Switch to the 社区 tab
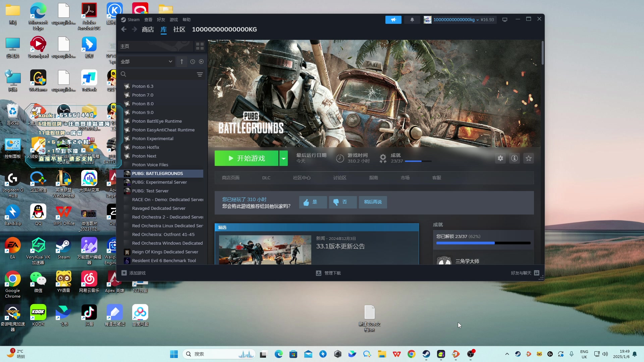The height and width of the screenshot is (362, 644). click(x=179, y=29)
